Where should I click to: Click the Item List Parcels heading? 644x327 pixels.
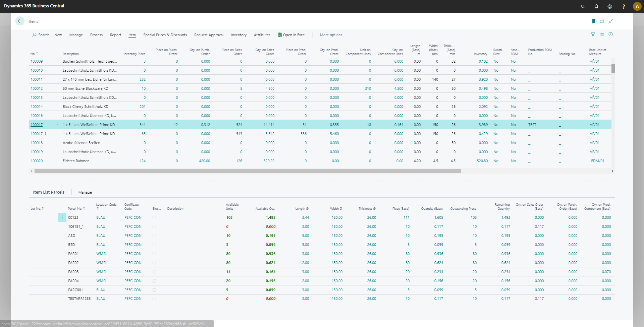point(49,192)
